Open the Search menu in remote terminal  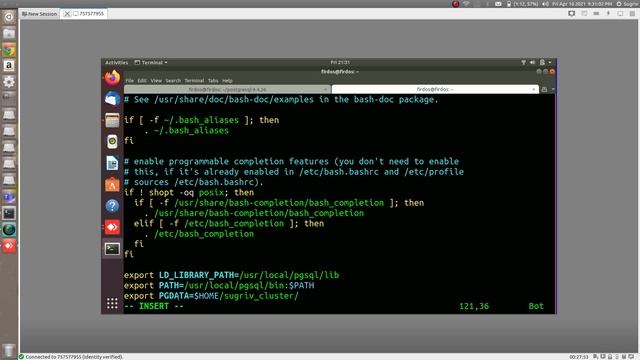tap(173, 81)
